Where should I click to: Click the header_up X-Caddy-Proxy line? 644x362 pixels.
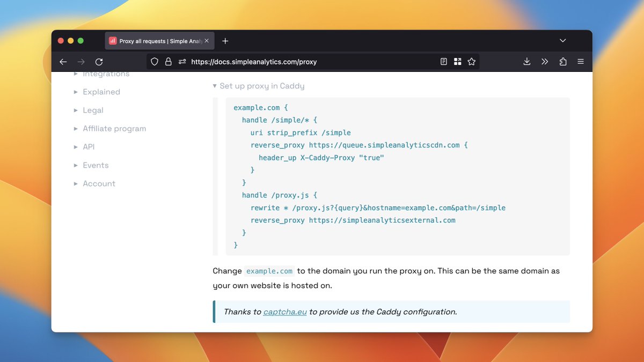pos(321,158)
